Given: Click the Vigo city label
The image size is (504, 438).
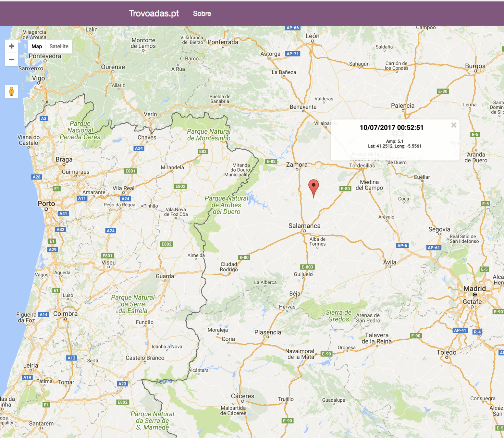Looking at the screenshot, I should (38, 79).
